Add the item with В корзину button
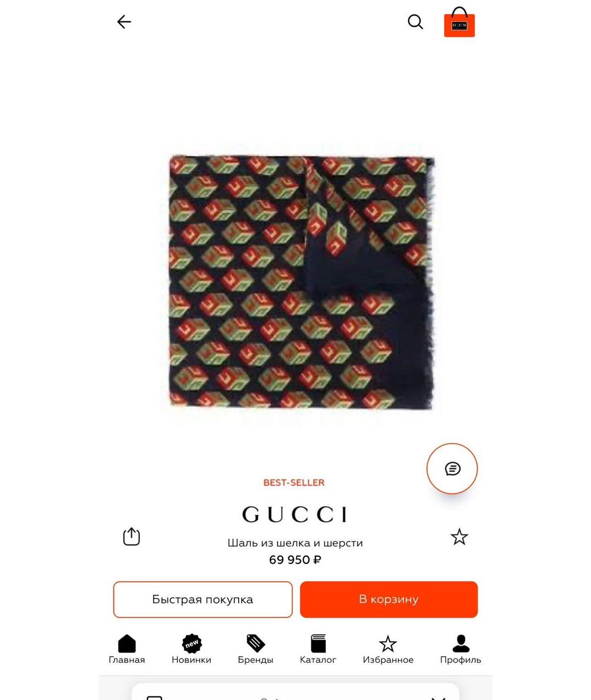 [x=389, y=599]
